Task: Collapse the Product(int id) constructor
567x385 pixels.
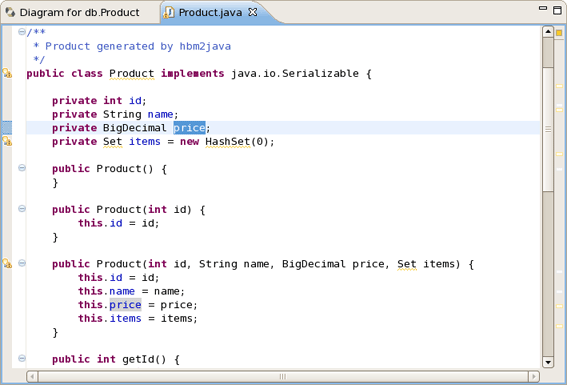Action: [22, 209]
